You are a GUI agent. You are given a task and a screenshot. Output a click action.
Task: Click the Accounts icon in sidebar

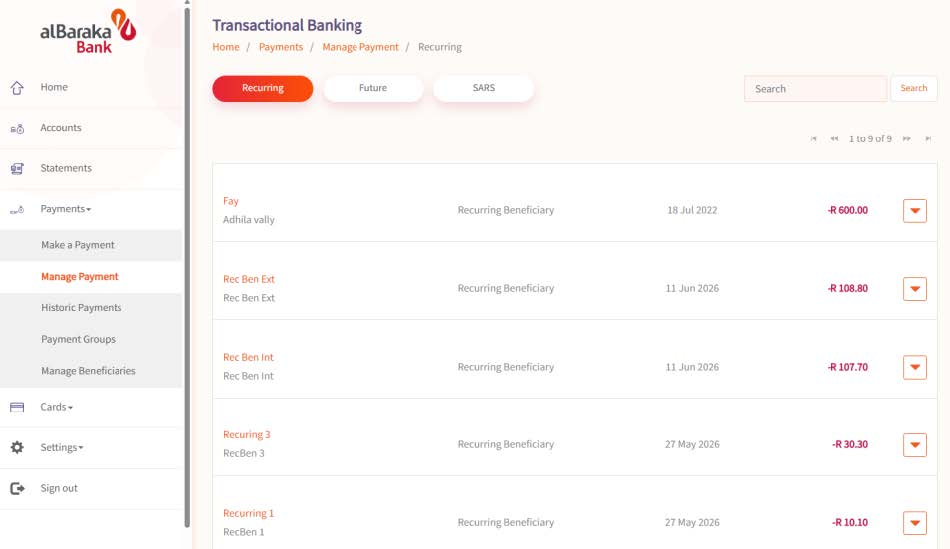[x=17, y=128]
